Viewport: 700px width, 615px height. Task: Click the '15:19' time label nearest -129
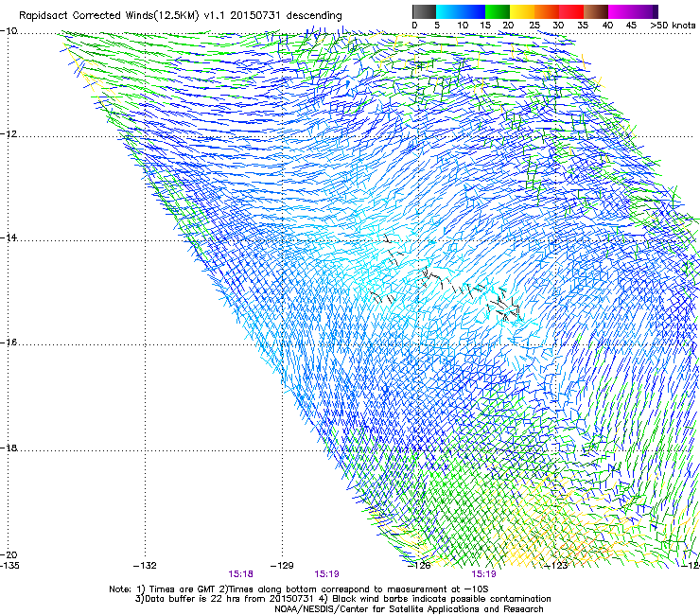pos(326,574)
